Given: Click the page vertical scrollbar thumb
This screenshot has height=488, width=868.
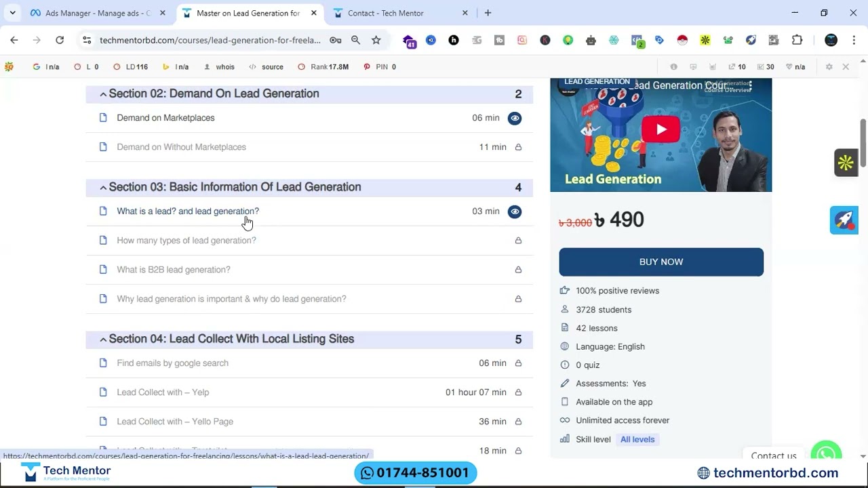Looking at the screenshot, I should (863, 143).
